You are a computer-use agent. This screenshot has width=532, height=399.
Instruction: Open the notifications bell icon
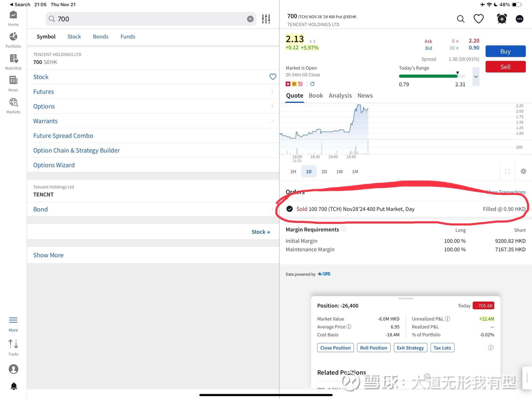(14, 386)
